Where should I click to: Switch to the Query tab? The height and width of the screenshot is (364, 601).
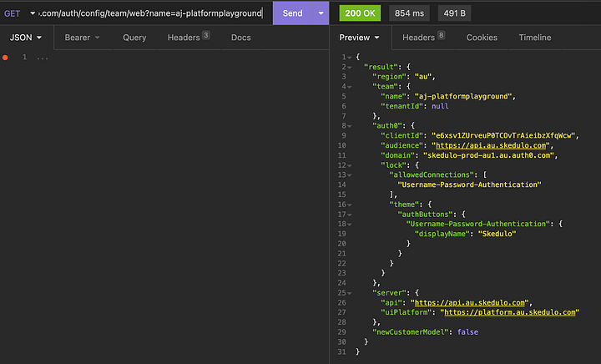click(x=134, y=38)
